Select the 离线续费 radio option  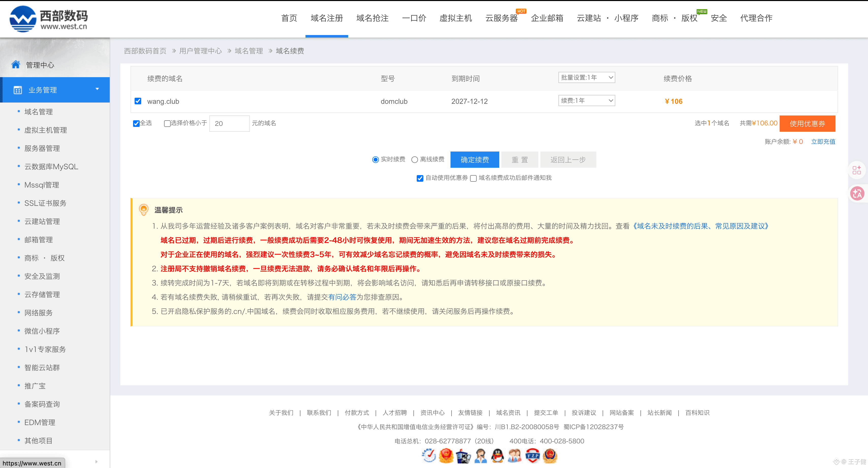(x=415, y=160)
